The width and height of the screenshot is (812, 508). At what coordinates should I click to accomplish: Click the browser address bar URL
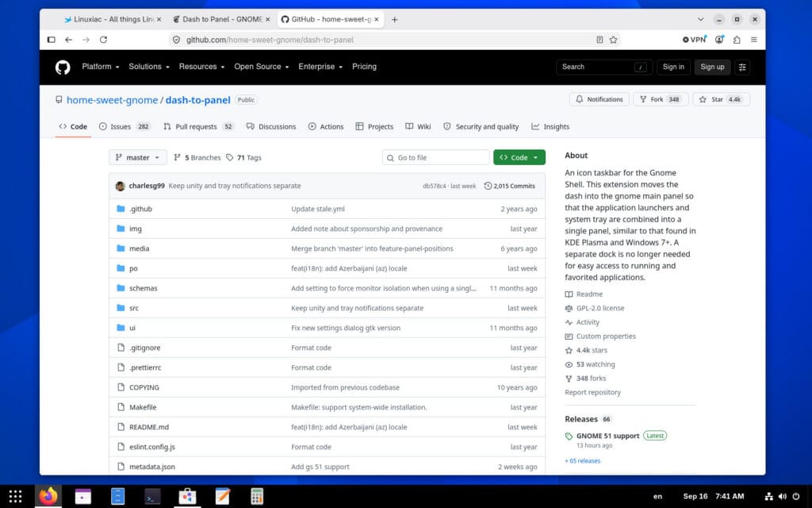[270, 40]
